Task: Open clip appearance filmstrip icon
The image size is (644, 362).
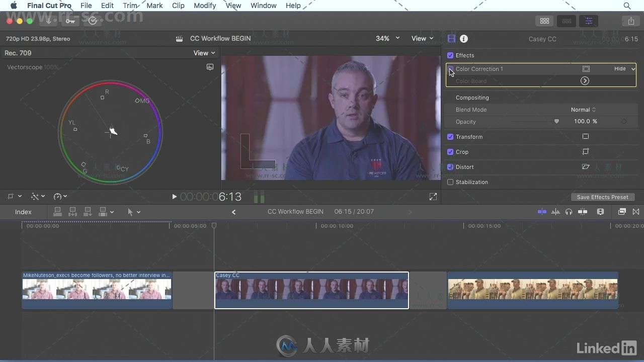Action: 600,212
